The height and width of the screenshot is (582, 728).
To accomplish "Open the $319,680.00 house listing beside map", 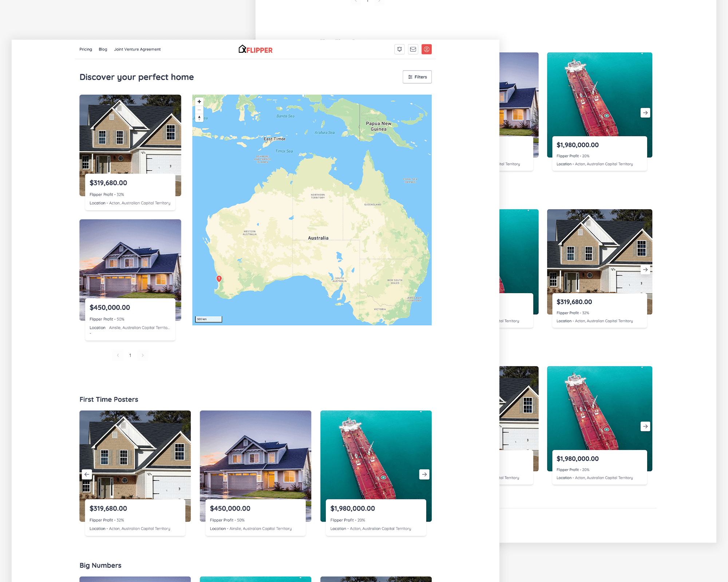I will (x=130, y=152).
